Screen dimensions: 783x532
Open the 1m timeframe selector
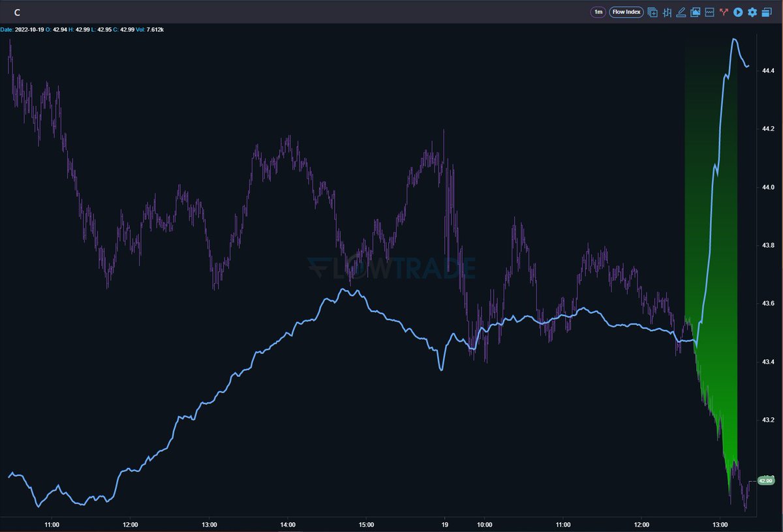(598, 12)
